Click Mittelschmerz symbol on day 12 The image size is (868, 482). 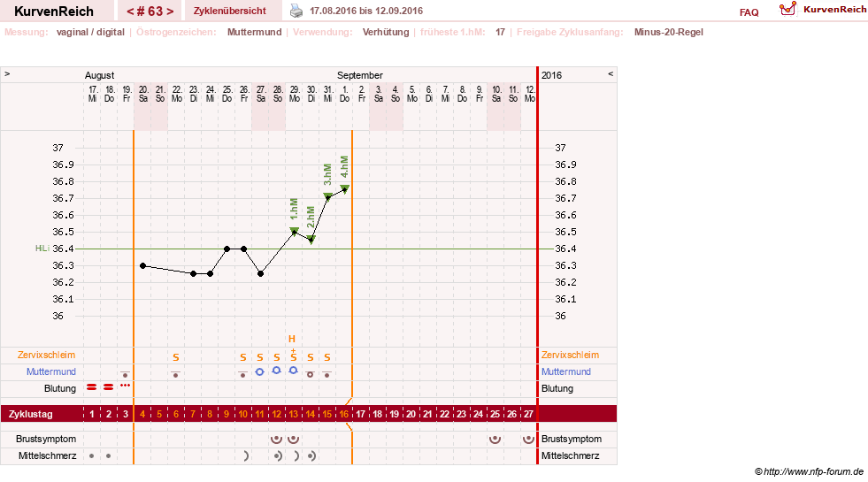(278, 456)
